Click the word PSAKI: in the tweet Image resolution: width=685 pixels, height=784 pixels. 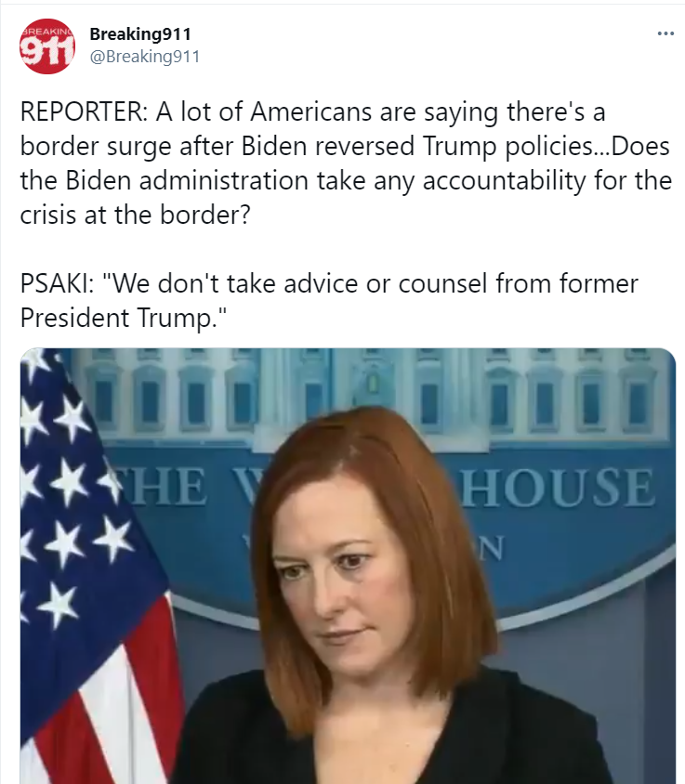57,283
